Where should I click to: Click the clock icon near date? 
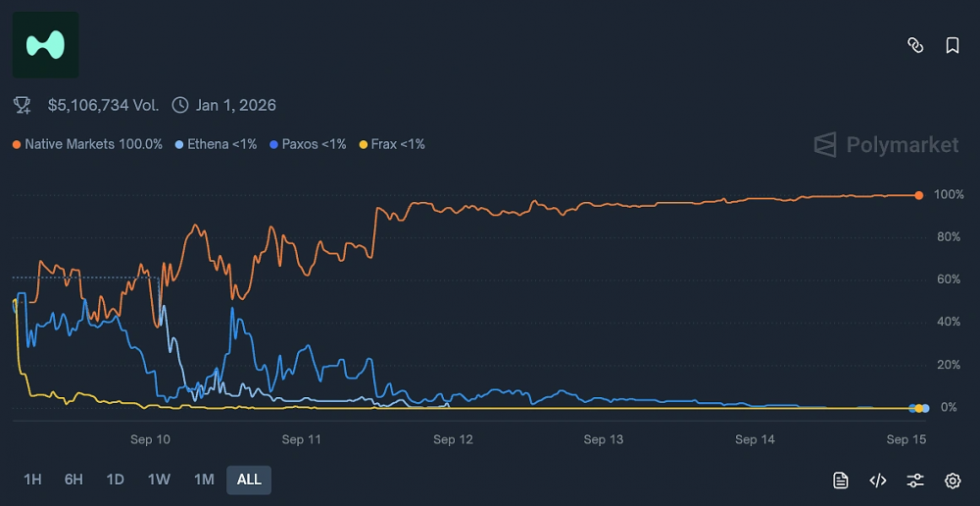[x=179, y=105]
